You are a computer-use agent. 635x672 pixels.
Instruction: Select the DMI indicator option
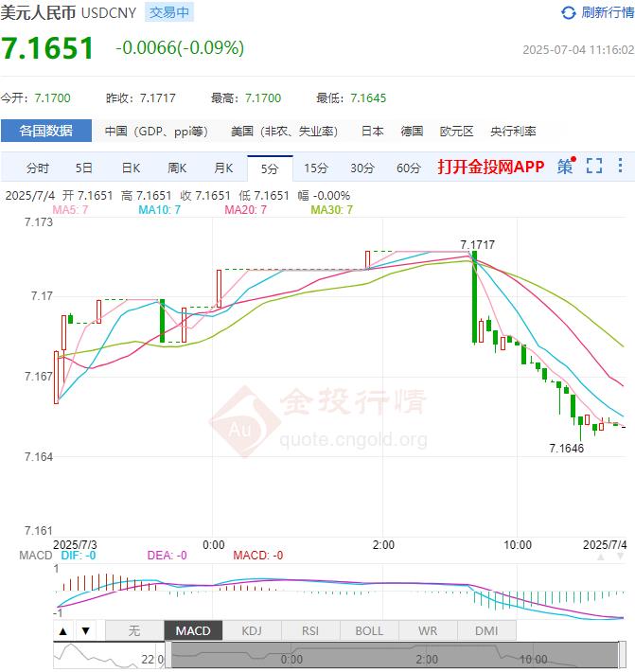(486, 631)
